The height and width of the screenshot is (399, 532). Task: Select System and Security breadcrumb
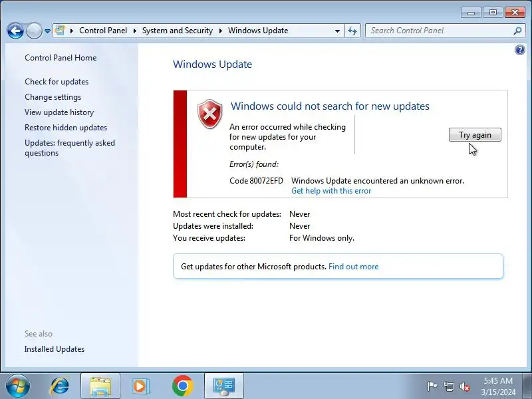tap(177, 31)
